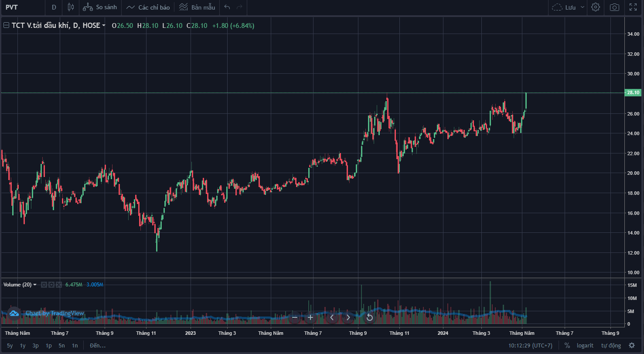Open the candlestick chart style selector
This screenshot has width=644, height=354.
pyautogui.click(x=71, y=7)
